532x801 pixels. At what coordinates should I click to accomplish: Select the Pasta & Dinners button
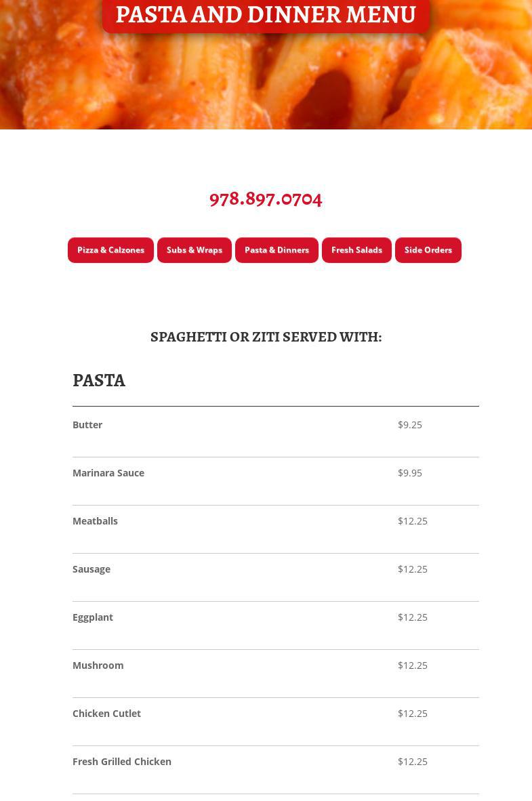click(277, 250)
